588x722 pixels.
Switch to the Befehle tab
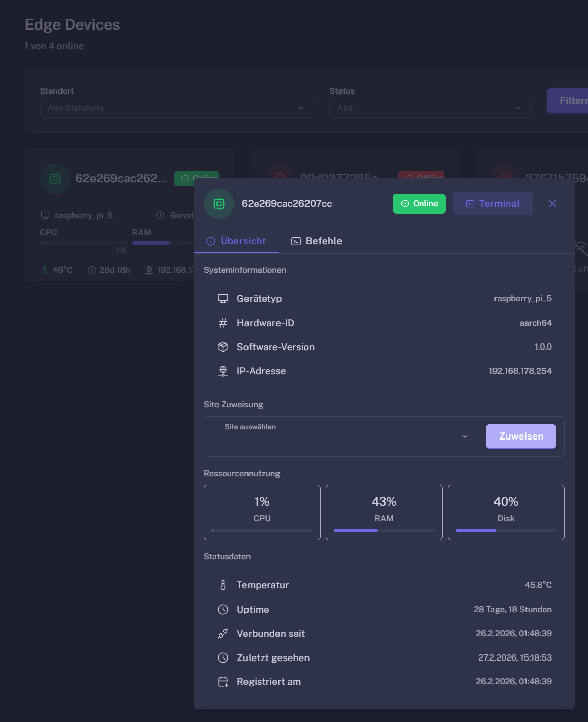(317, 241)
